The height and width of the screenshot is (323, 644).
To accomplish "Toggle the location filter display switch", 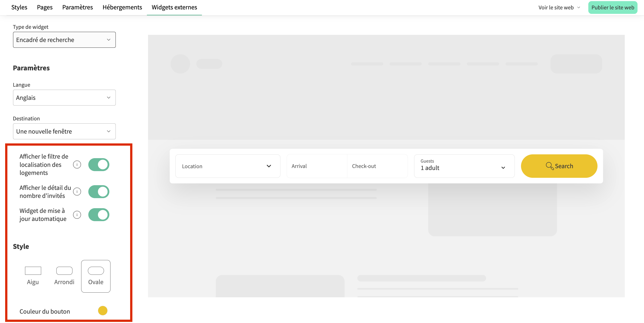I will [99, 165].
